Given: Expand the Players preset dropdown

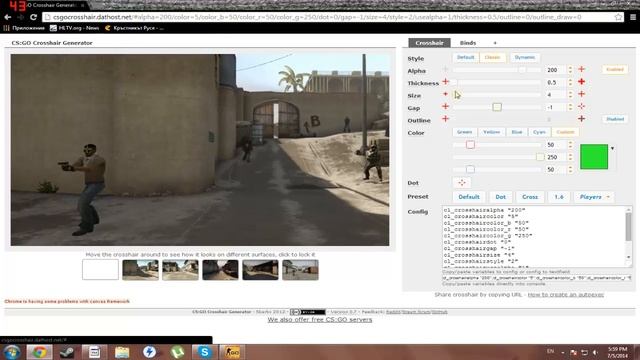Looking at the screenshot, I should pos(594,197).
